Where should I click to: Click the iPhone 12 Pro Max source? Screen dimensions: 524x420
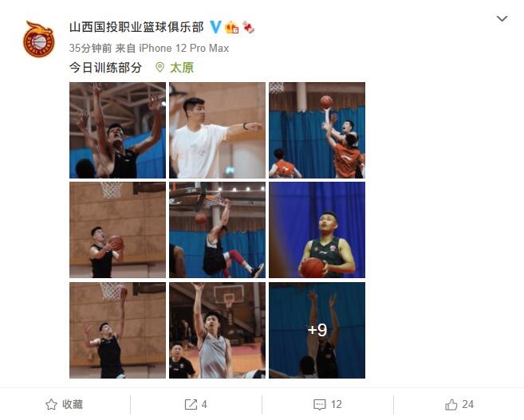click(183, 49)
